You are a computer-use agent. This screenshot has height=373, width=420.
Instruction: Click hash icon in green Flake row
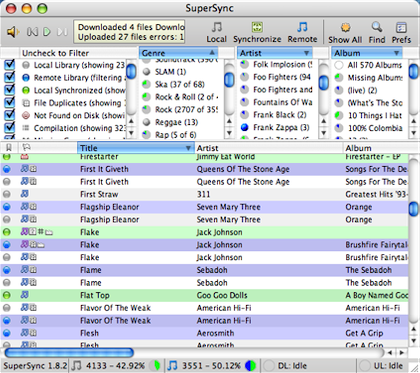tap(41, 232)
